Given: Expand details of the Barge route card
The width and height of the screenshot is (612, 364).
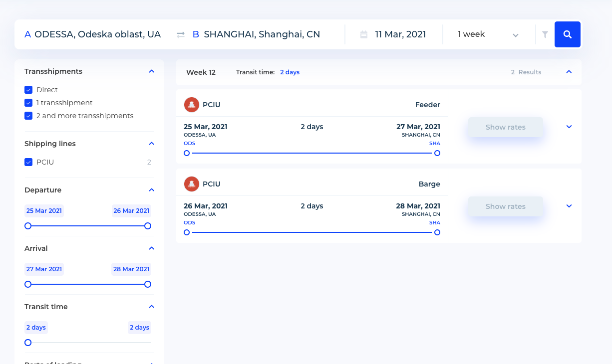Looking at the screenshot, I should (x=569, y=206).
